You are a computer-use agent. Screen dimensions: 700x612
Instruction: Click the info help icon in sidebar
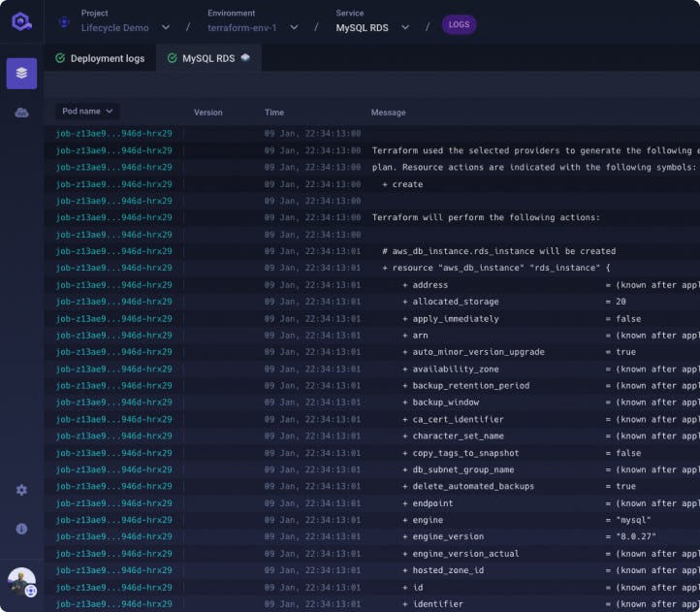point(21,529)
